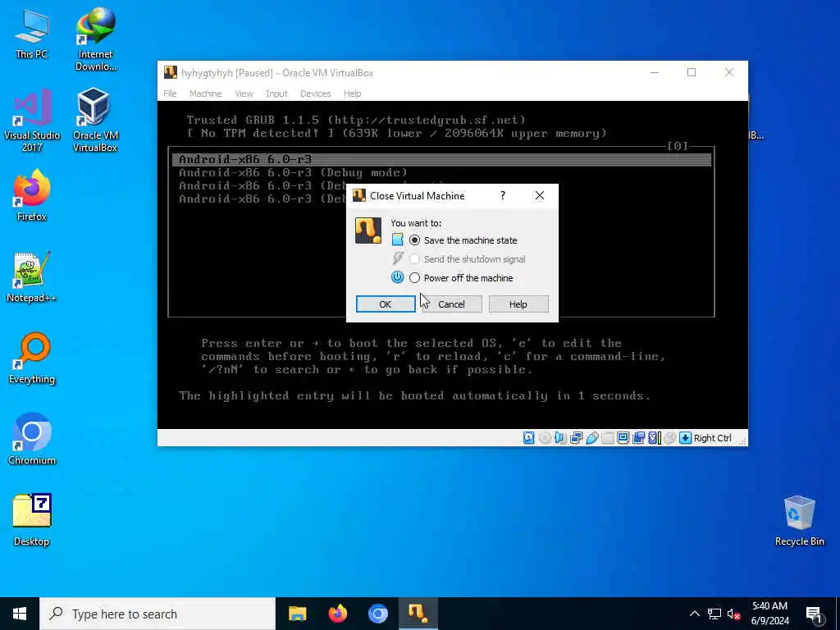This screenshot has height=630, width=840.
Task: Open the Machine menu
Action: 206,94
